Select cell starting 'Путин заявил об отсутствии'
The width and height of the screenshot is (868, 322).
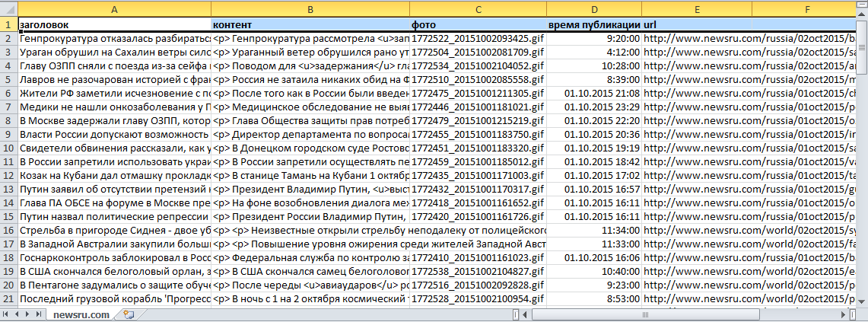[x=115, y=189]
